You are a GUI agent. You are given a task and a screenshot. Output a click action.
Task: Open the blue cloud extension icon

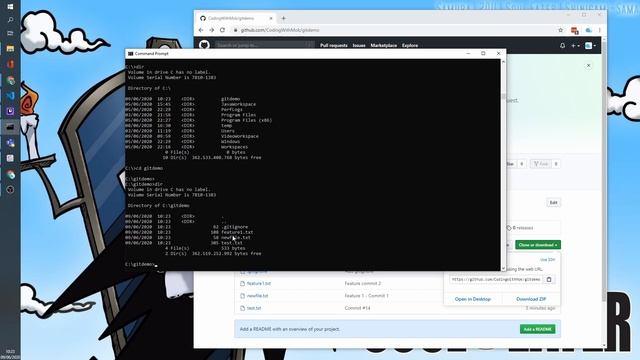[588, 30]
